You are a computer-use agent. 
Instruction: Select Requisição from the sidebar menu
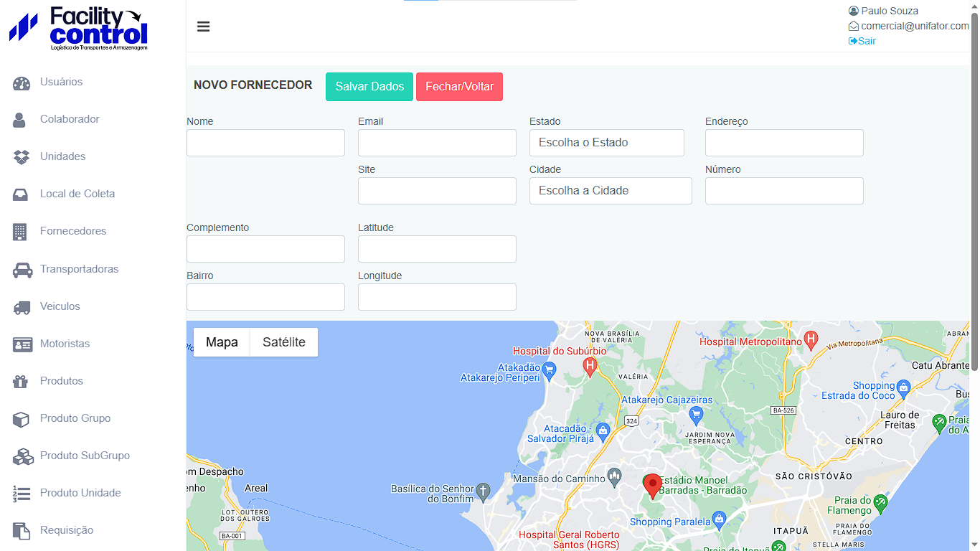click(67, 530)
